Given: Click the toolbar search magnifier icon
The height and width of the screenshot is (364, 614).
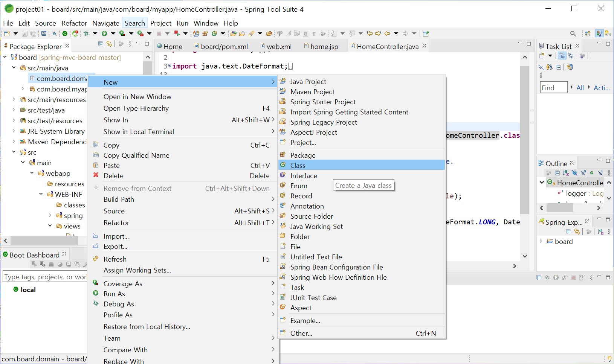Looking at the screenshot, I should 573,34.
